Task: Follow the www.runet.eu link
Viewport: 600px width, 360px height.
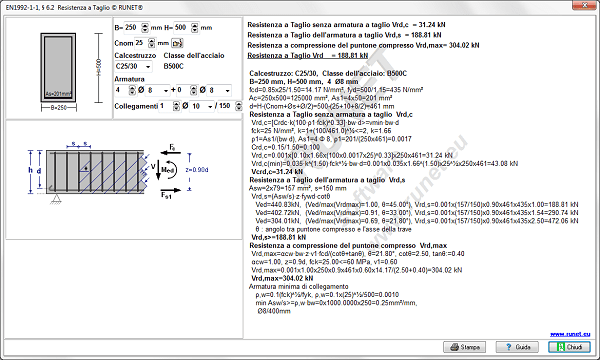Action: tap(570, 334)
